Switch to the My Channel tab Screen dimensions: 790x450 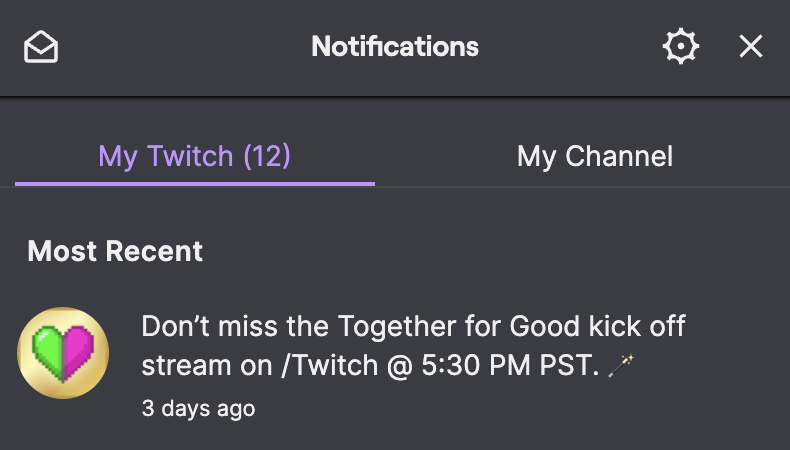point(594,156)
